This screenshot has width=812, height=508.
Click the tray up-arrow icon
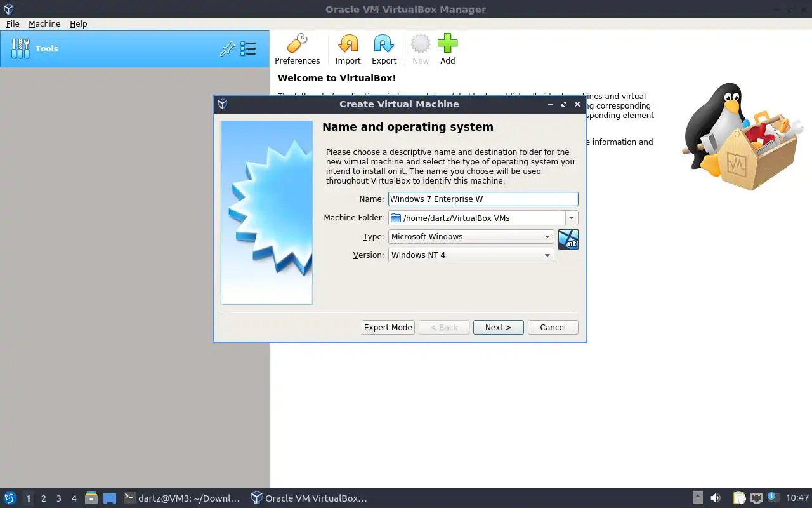(697, 498)
